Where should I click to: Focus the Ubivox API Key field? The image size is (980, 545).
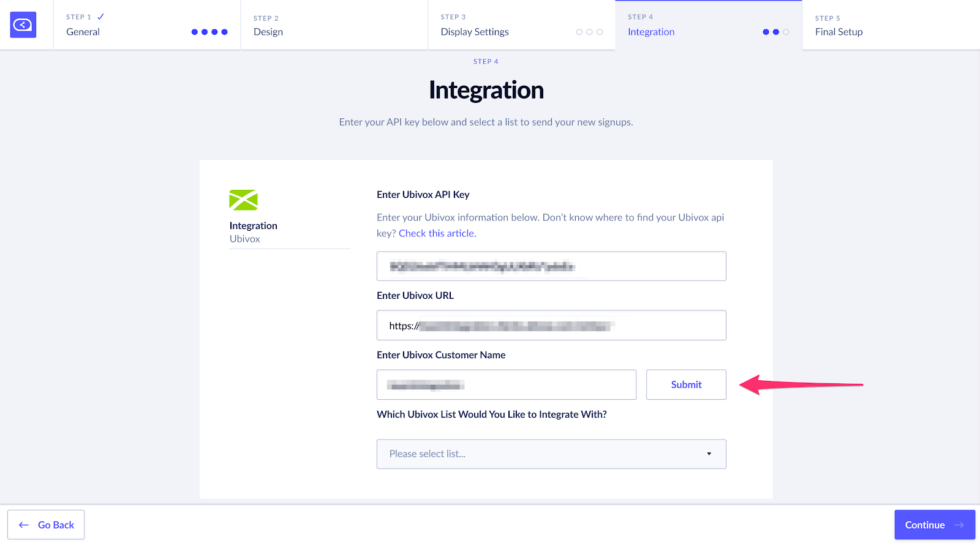pyautogui.click(x=551, y=266)
